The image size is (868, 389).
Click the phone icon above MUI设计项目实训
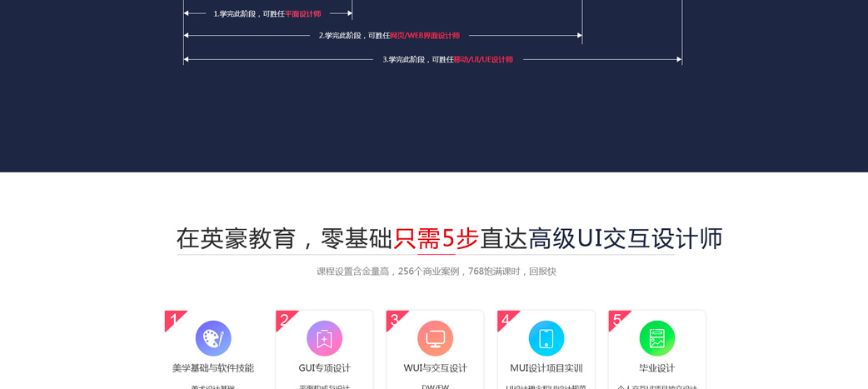(x=546, y=338)
